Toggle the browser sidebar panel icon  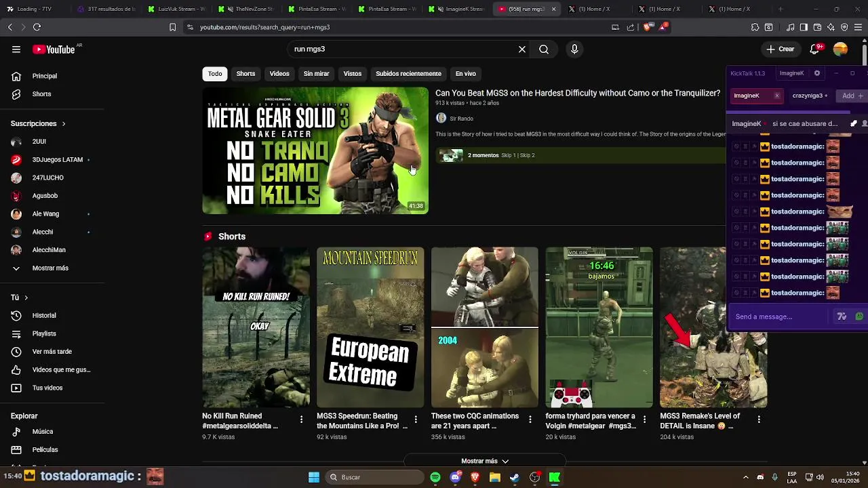click(804, 27)
